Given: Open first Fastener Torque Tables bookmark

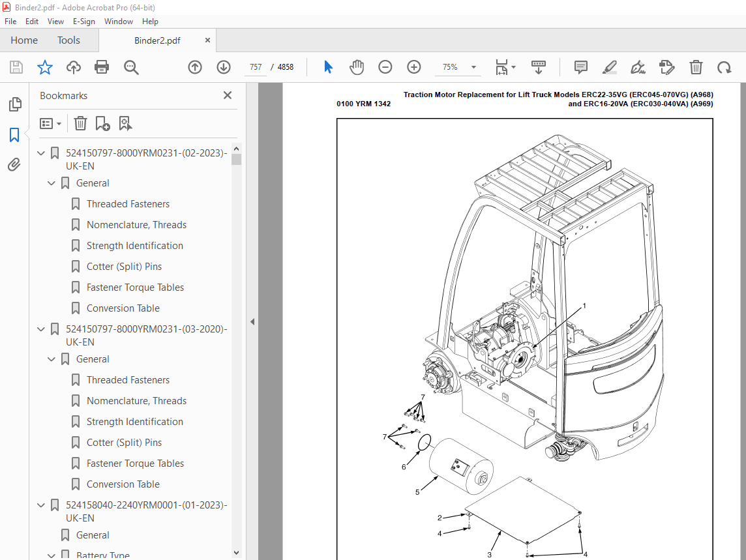Looking at the screenshot, I should (x=135, y=288).
